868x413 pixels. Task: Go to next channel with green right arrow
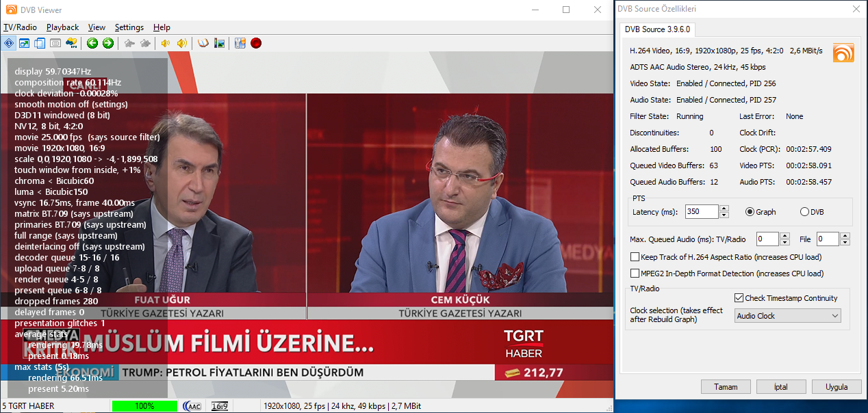tap(108, 43)
